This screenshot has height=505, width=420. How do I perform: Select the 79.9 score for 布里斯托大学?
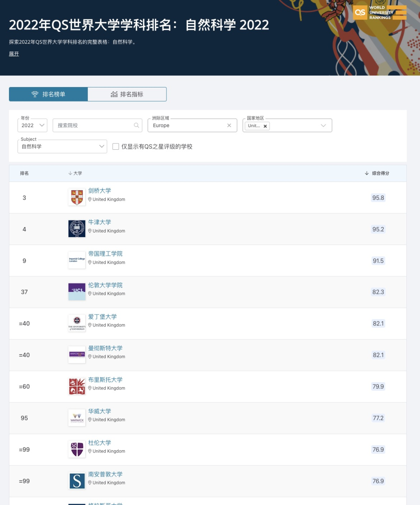[x=378, y=386]
